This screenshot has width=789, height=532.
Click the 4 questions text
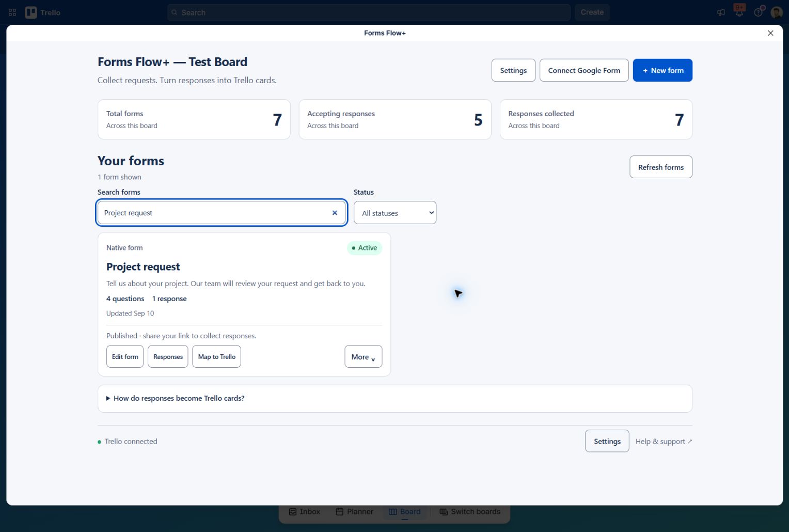125,299
